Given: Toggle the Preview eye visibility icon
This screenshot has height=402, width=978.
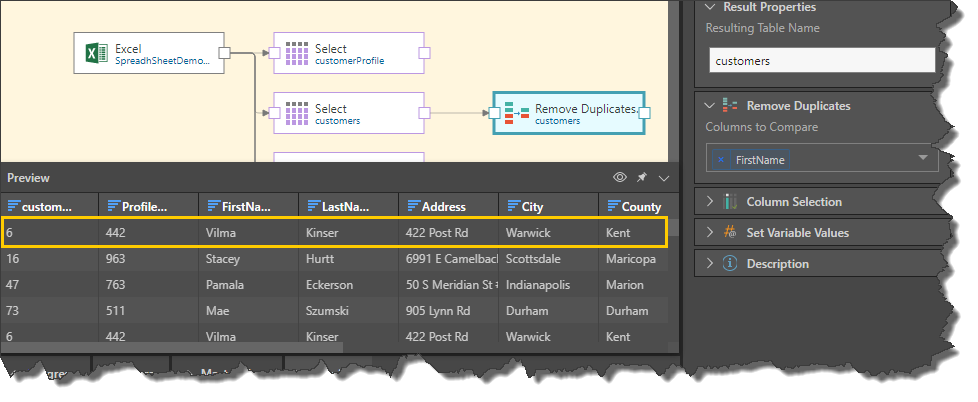Looking at the screenshot, I should (620, 177).
